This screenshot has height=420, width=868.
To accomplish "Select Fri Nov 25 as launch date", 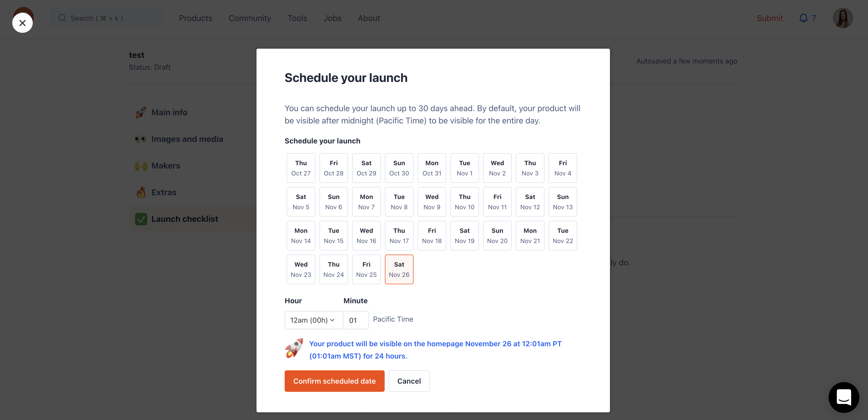I will [x=366, y=269].
